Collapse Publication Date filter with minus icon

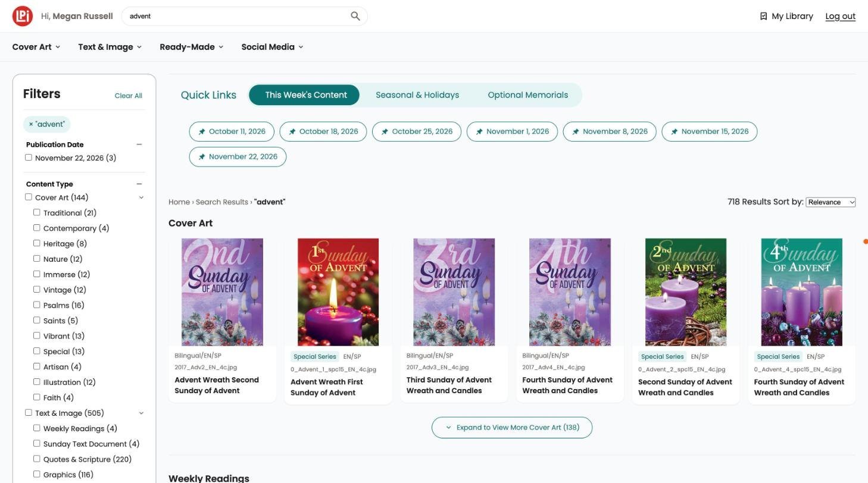[x=139, y=145]
